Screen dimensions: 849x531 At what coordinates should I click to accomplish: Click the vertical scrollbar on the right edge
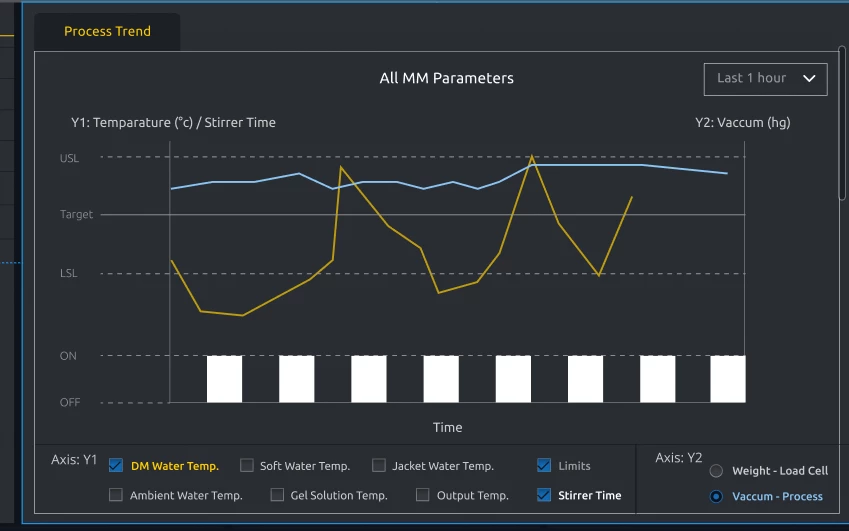coord(842,123)
